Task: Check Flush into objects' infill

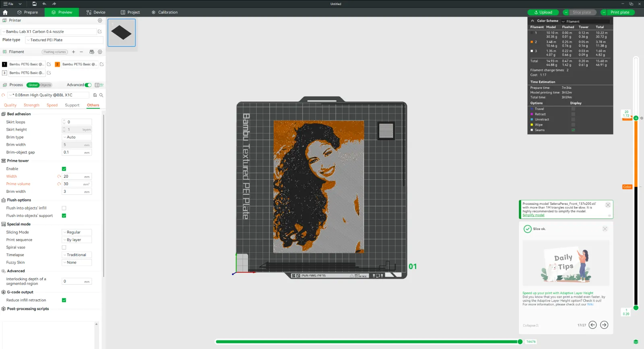Action: click(x=64, y=208)
